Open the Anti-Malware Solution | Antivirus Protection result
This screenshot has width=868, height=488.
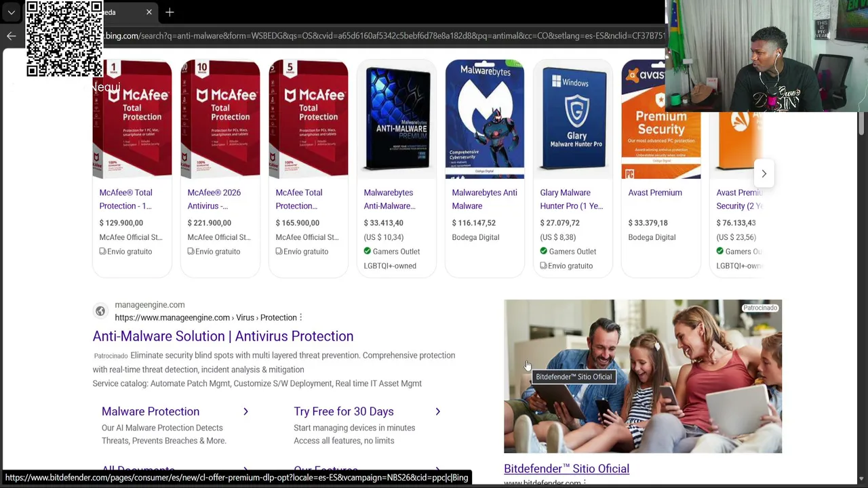pos(223,336)
